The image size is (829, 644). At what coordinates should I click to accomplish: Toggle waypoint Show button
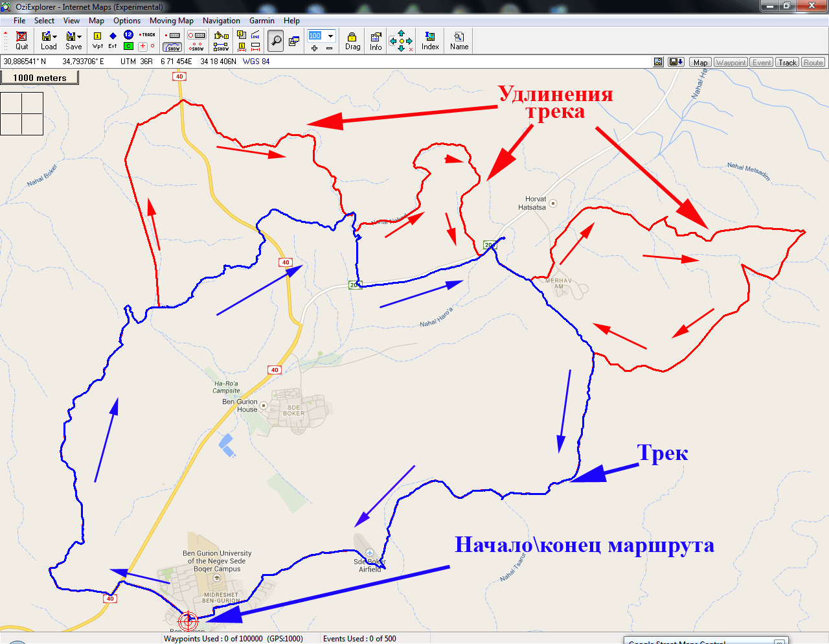click(x=197, y=47)
